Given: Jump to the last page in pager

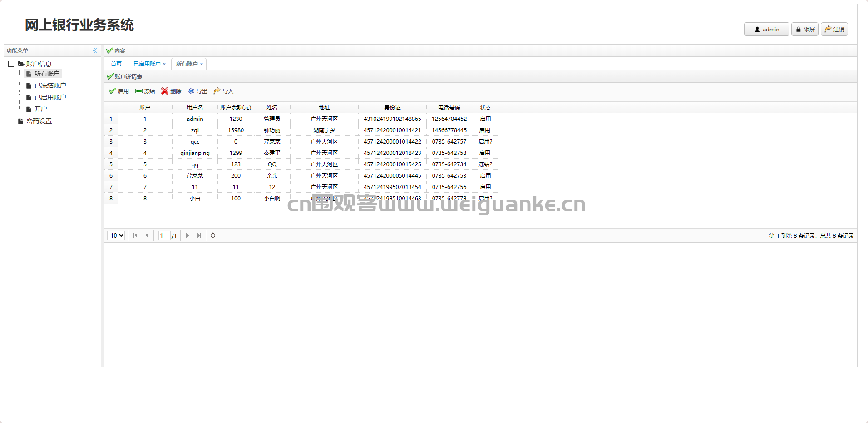Looking at the screenshot, I should pyautogui.click(x=199, y=235).
